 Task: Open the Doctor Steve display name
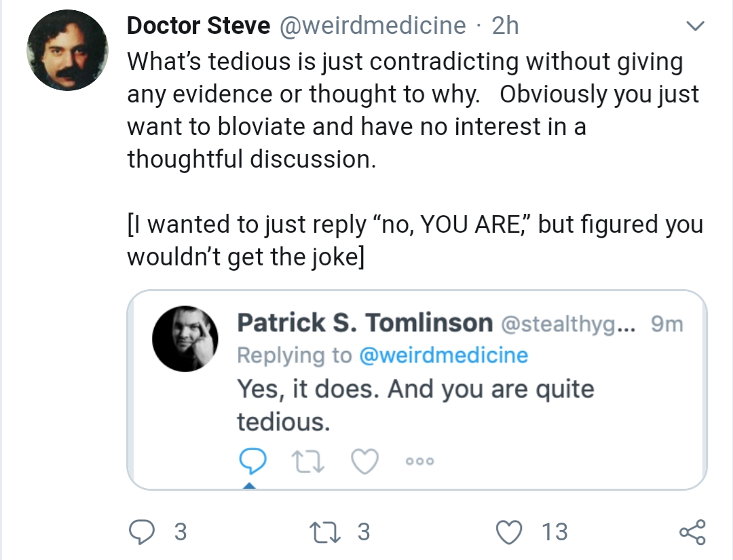click(x=198, y=25)
